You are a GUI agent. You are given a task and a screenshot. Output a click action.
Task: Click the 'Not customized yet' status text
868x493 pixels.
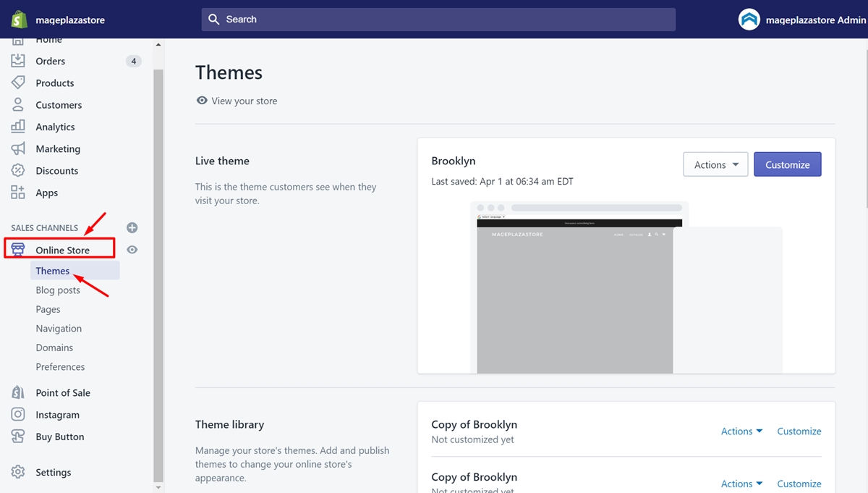coord(473,439)
